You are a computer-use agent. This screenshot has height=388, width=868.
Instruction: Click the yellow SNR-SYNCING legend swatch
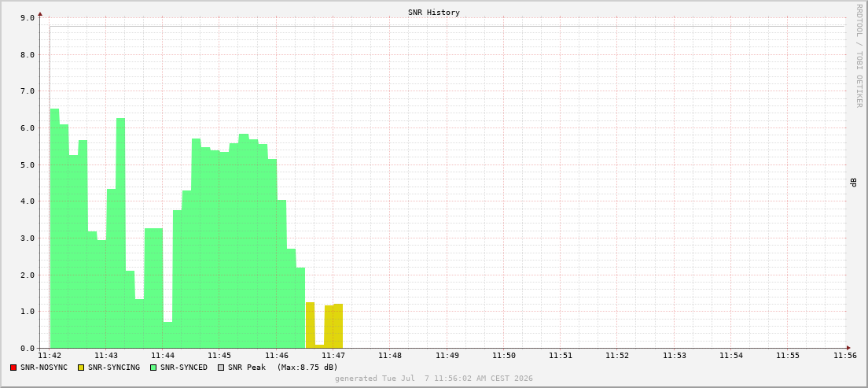click(81, 368)
